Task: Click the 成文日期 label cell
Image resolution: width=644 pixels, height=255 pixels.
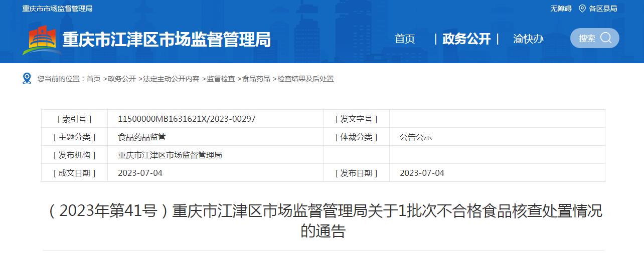Action: click(x=74, y=173)
